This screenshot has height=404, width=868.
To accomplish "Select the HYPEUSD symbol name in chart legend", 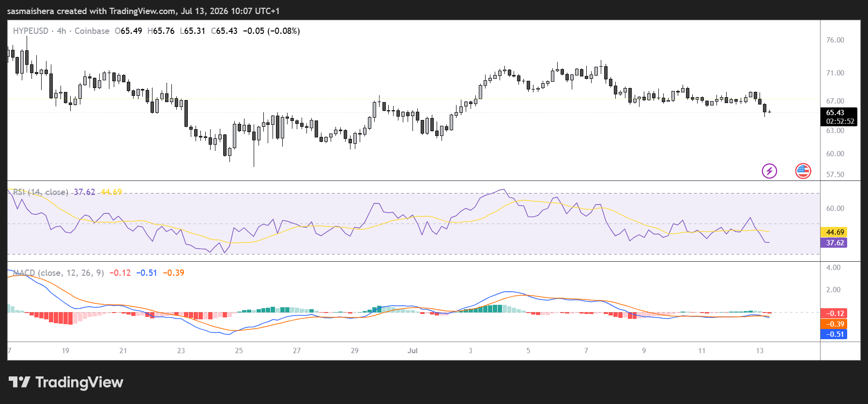I will 30,31.
